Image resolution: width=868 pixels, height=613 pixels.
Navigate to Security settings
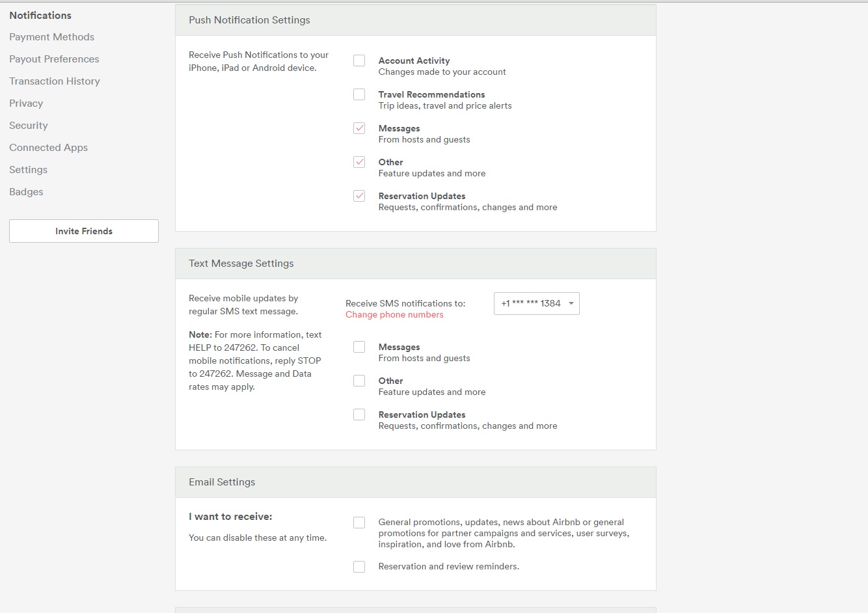coord(29,126)
